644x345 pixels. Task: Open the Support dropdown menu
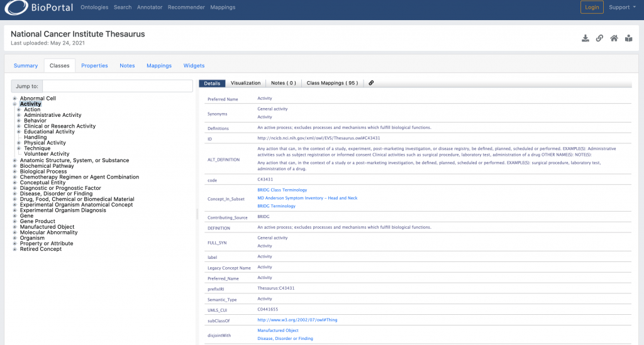point(622,8)
